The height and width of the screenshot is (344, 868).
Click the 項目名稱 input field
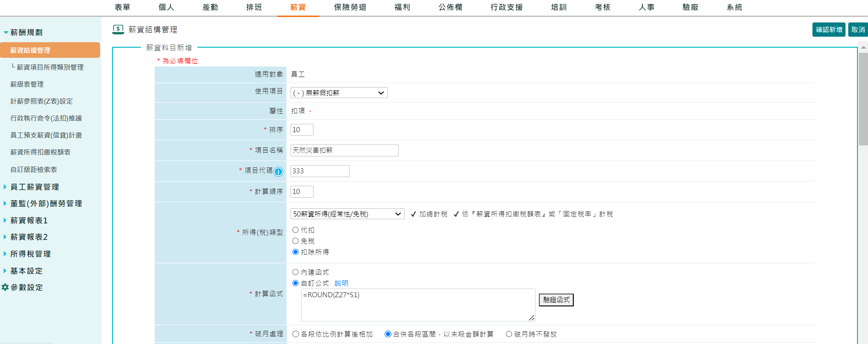tap(345, 150)
